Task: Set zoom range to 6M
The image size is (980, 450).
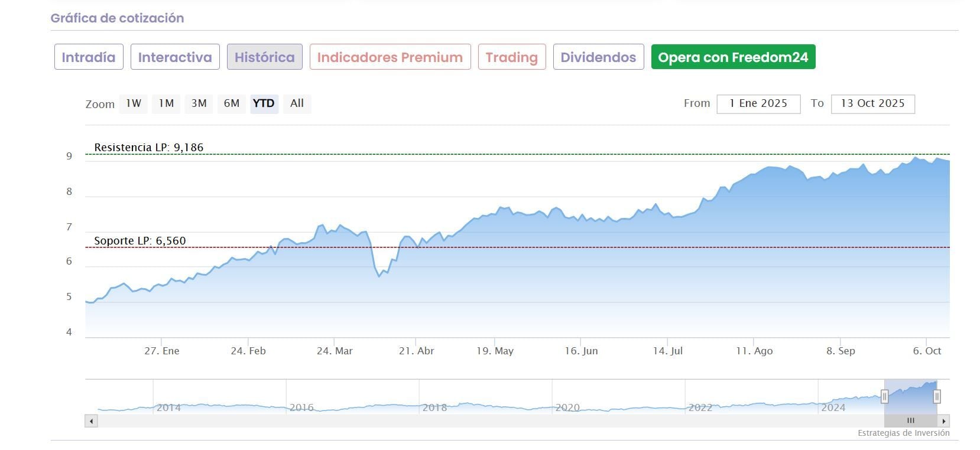Action: pyautogui.click(x=232, y=103)
